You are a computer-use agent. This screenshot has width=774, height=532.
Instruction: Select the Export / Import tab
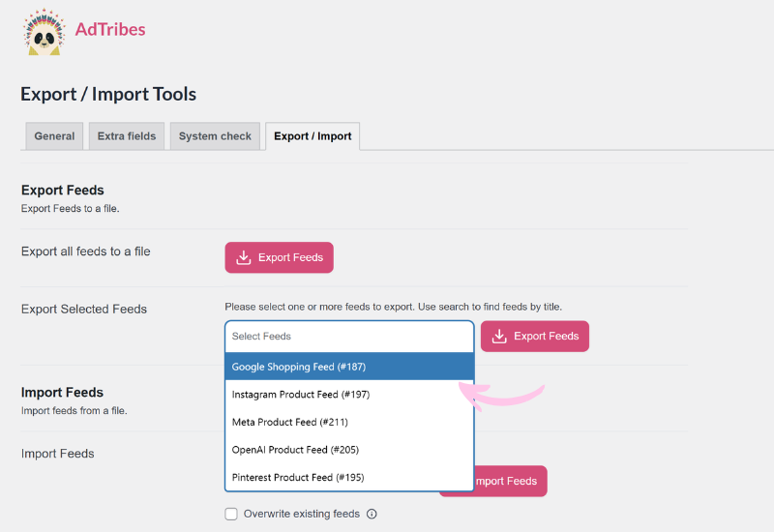pos(313,136)
